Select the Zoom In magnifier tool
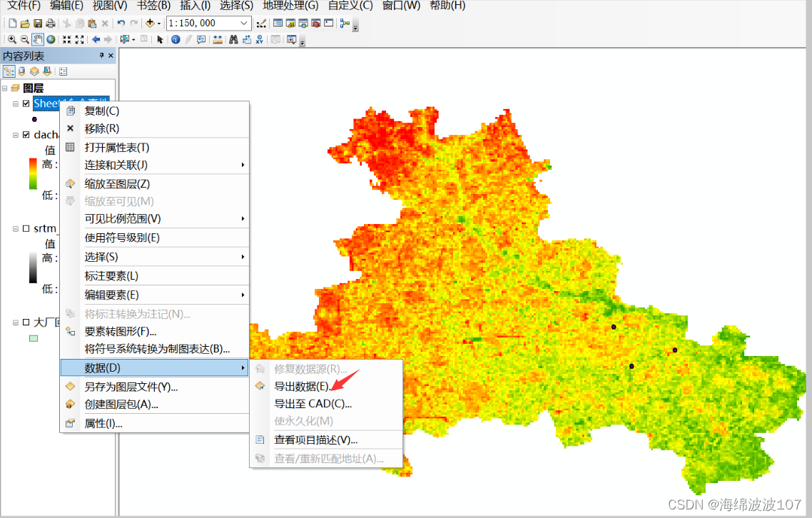This screenshot has width=812, height=518. [x=12, y=39]
